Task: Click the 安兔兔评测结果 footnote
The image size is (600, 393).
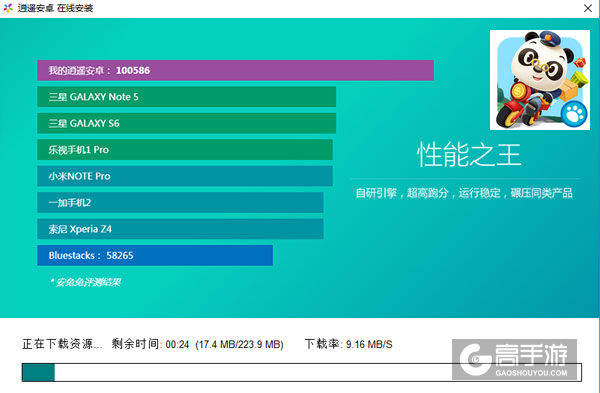Action: pos(85,282)
